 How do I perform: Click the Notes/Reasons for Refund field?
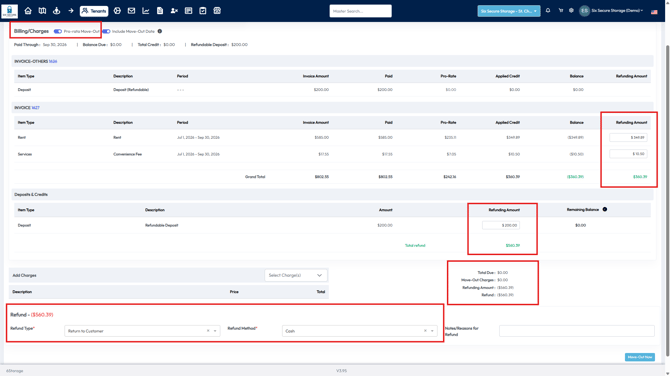[x=576, y=331]
